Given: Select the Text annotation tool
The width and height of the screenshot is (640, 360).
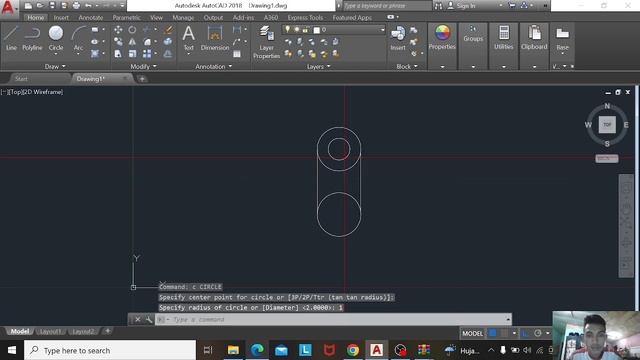Looking at the screenshot, I should coord(188,38).
